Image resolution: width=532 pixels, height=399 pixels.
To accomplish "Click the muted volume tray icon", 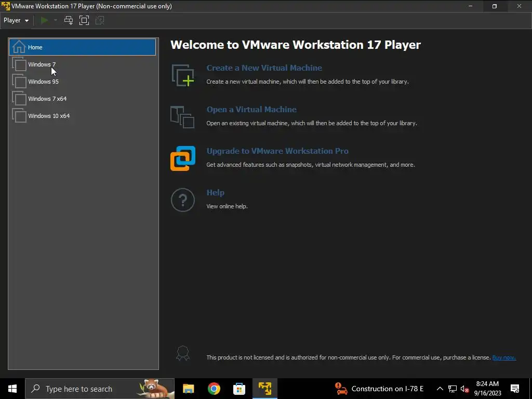I will pos(464,389).
